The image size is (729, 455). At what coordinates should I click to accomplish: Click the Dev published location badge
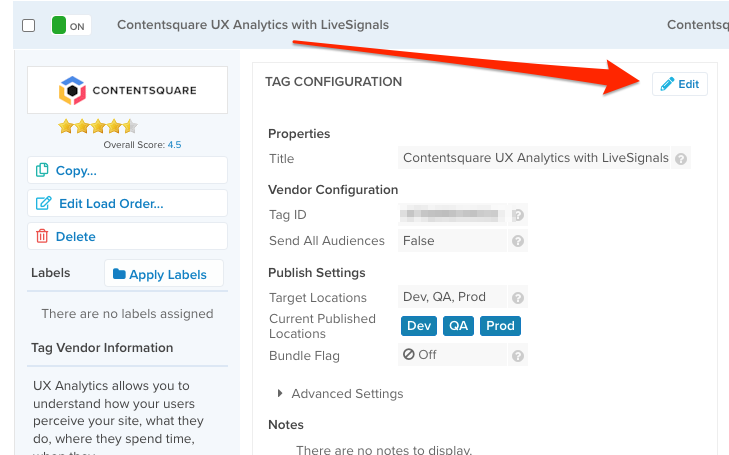click(x=419, y=326)
